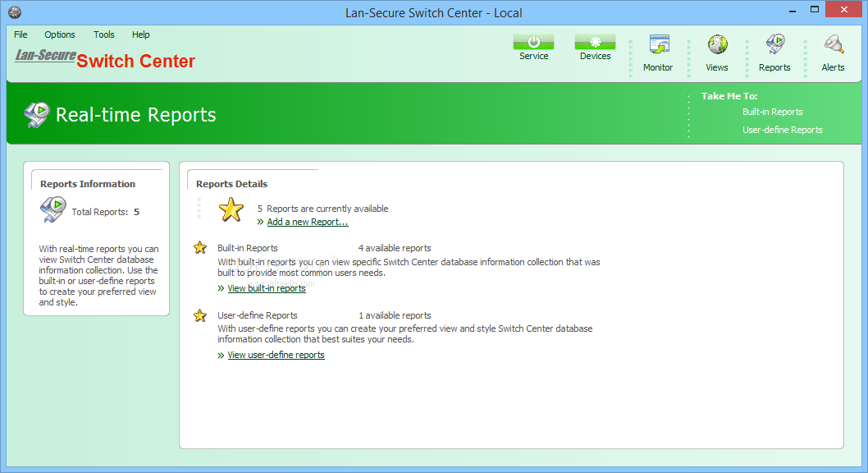Screen dimensions: 868x473
Task: Minimize the Switch Center window
Action: (793, 10)
